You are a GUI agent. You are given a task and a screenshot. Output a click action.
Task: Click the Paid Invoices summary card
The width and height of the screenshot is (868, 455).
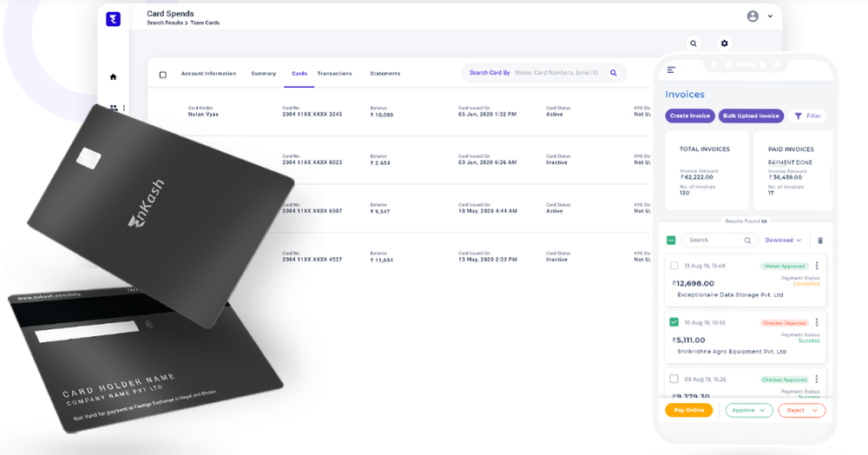click(x=792, y=170)
